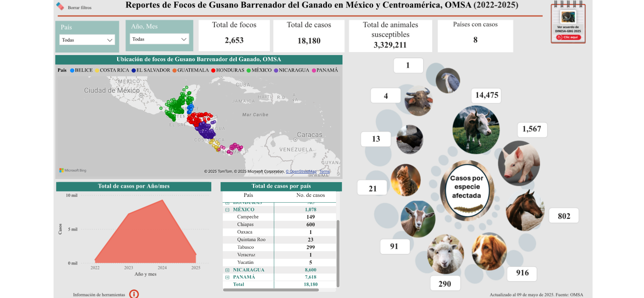Click the OpenStreetMap link on map
644x298 pixels.
coord(301,172)
